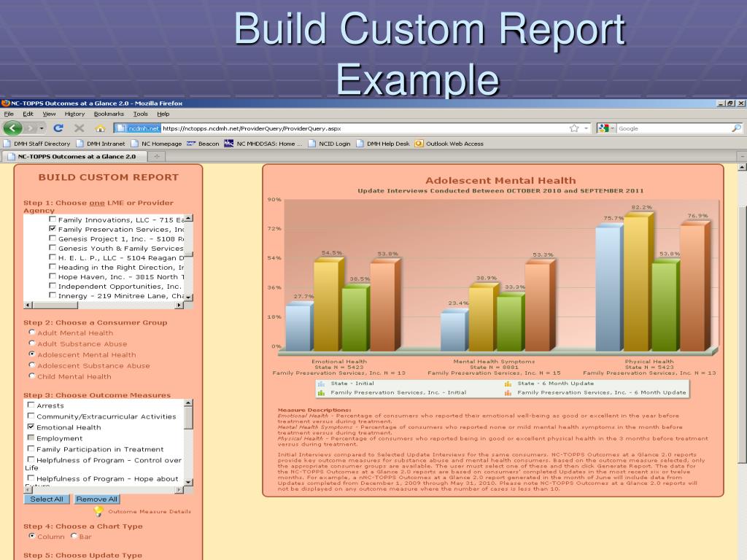Click Family Preservation 6 Month Update swatch
This screenshot has height=560, width=747.
click(x=508, y=393)
